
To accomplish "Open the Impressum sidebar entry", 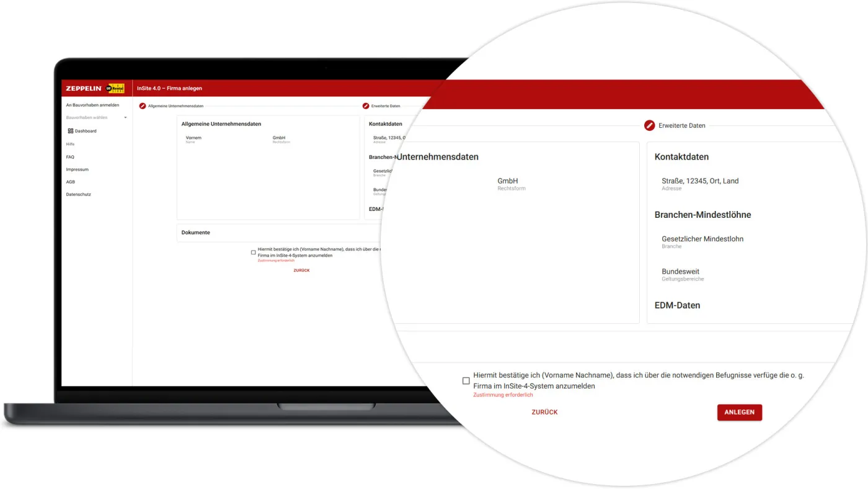I will [77, 169].
